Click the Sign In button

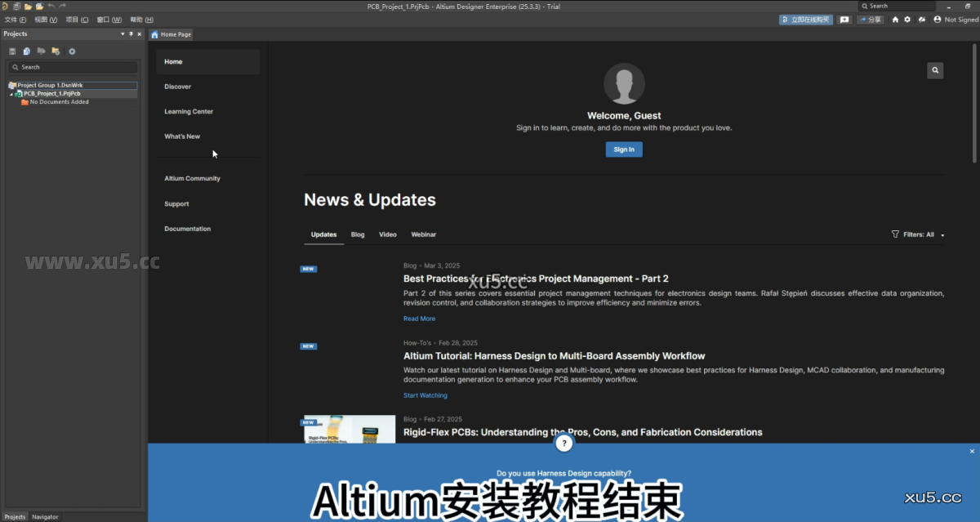click(x=624, y=149)
